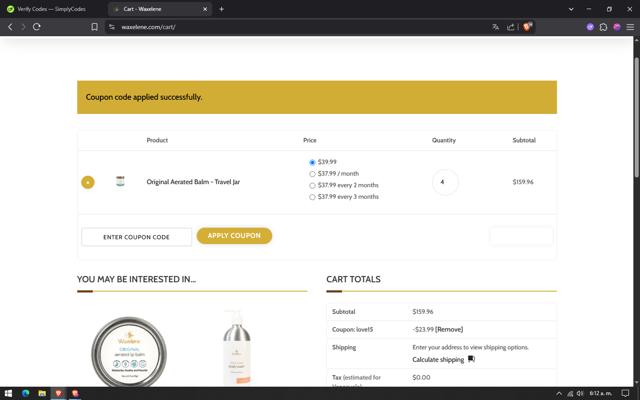Image resolution: width=640 pixels, height=400 pixels.
Task: Open the site settings icon beside the URL
Action: pyautogui.click(x=111, y=27)
